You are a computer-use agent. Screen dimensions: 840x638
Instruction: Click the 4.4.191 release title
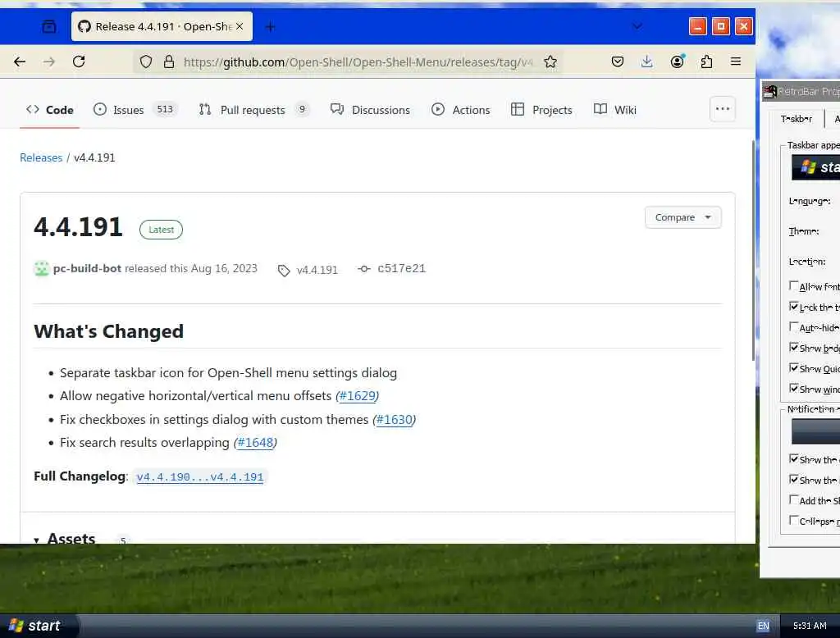coord(78,227)
